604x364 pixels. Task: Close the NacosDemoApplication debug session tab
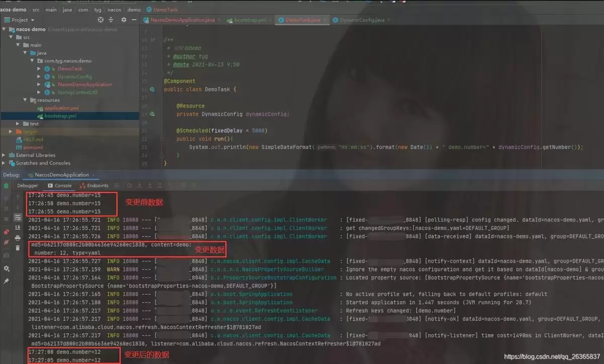(93, 175)
